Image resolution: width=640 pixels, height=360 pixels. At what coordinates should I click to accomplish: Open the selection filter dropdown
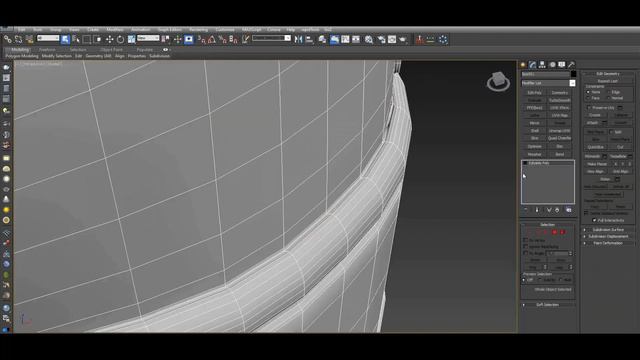(48, 38)
